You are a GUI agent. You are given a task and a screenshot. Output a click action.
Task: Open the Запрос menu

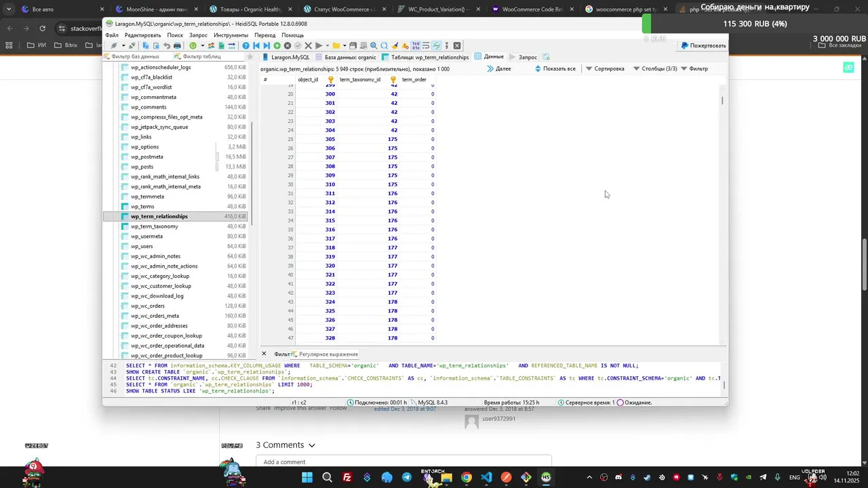click(199, 35)
